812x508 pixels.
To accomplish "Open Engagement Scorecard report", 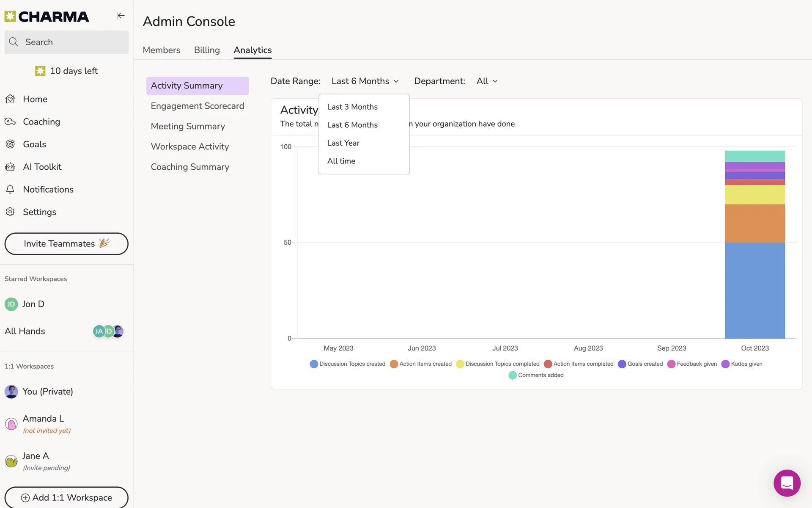I will [197, 106].
